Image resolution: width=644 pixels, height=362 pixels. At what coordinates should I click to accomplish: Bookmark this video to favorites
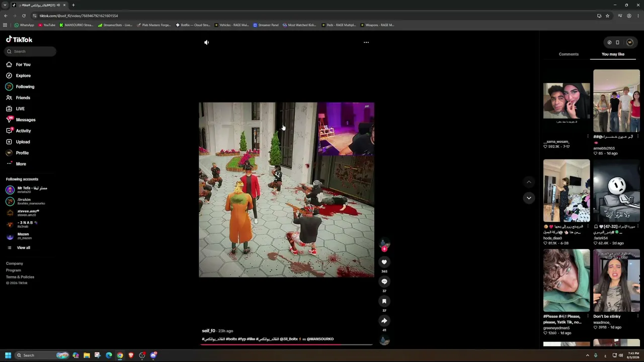tap(384, 301)
